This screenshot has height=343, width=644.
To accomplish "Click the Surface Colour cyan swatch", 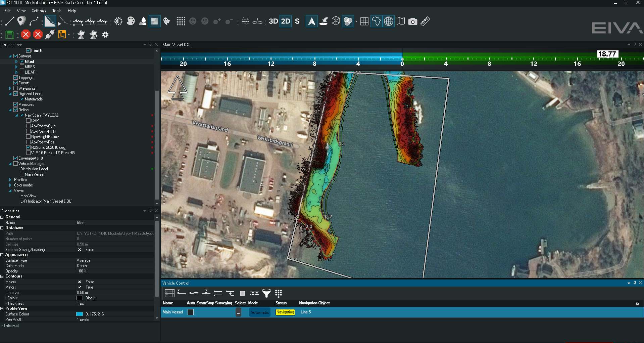I will 80,314.
